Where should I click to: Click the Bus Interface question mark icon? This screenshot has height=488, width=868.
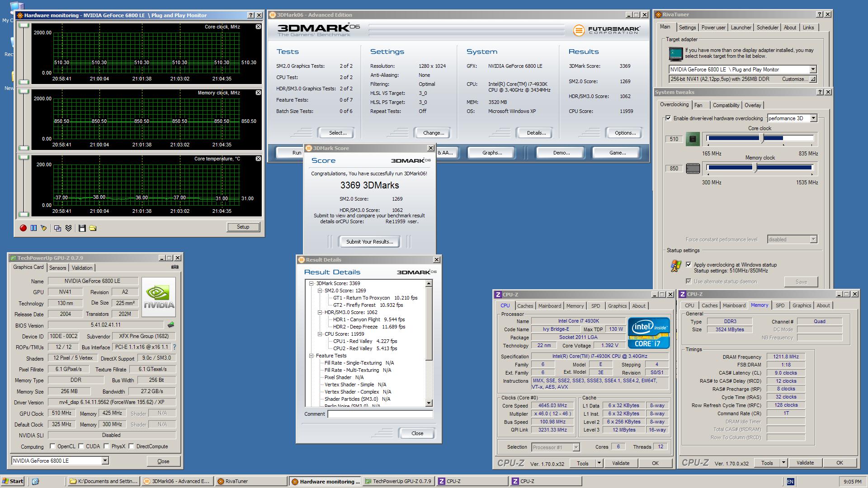tap(175, 347)
